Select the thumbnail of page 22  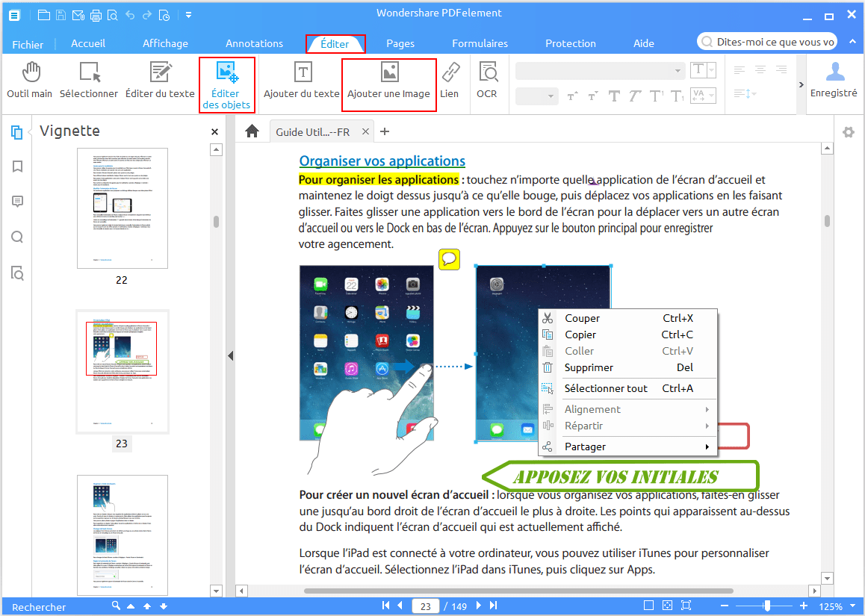tap(122, 208)
